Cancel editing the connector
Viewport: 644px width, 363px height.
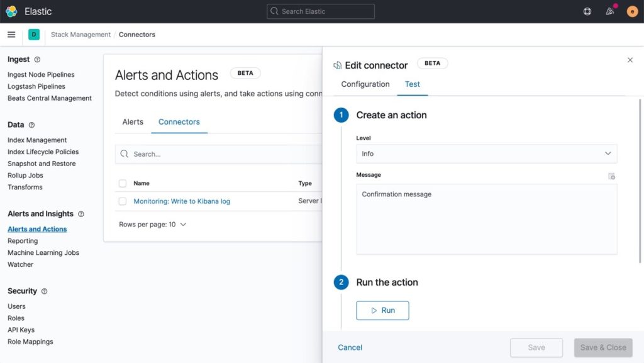(350, 347)
